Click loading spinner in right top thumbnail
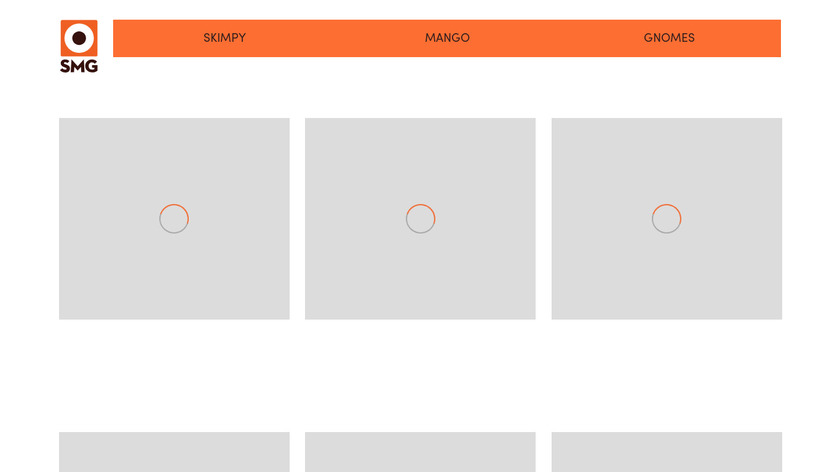Viewport: 840px width, 472px height. pyautogui.click(x=666, y=219)
